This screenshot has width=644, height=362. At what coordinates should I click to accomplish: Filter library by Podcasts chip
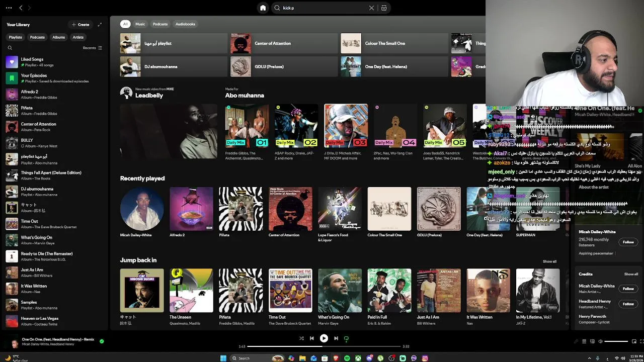pyautogui.click(x=37, y=37)
